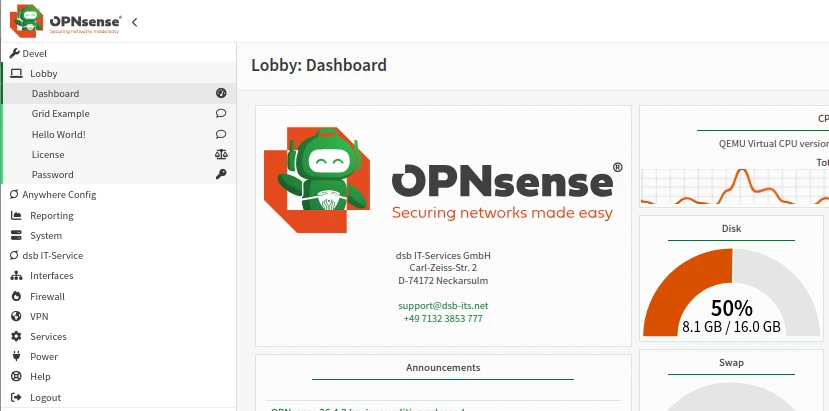Click the sign-out arrow icon beside Logout
Viewport: 829px width, 411px height.
click(16, 397)
